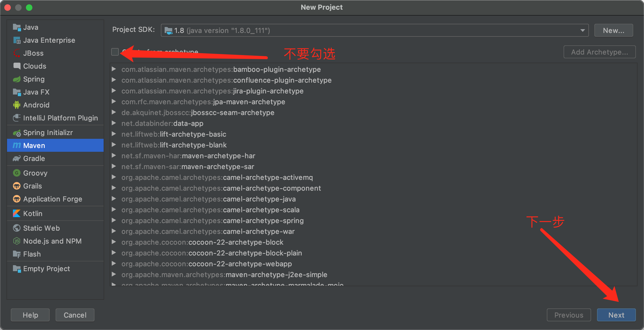Click the Groovy 'G' icon
644x330 pixels.
[17, 173]
